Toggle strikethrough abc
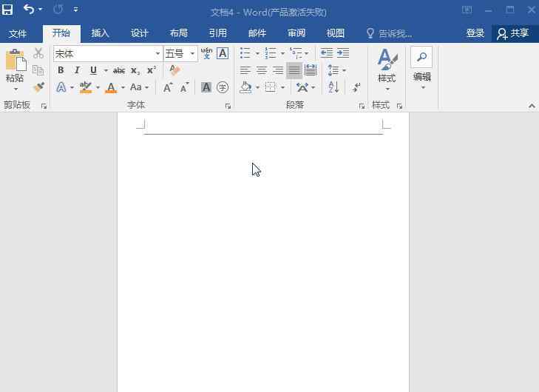 [119, 70]
